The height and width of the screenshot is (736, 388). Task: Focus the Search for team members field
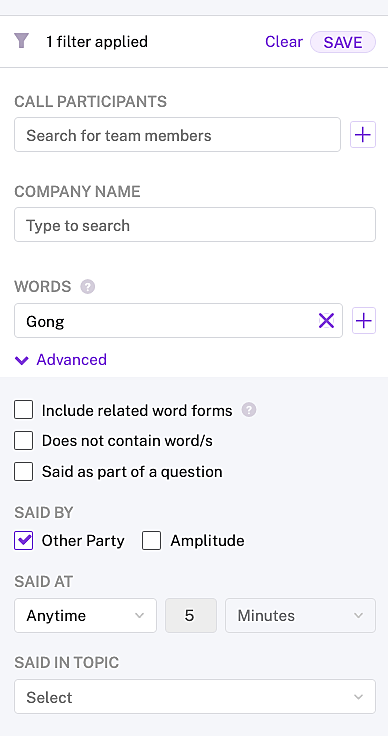coord(177,135)
